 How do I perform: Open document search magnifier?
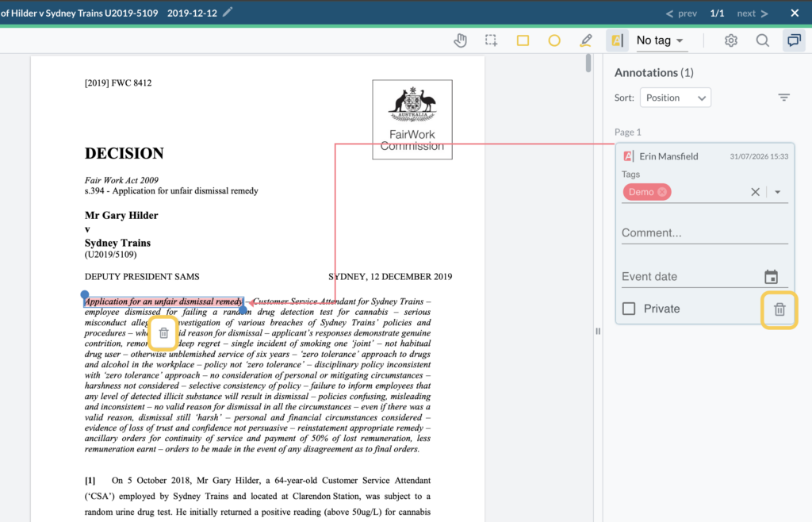tap(762, 40)
